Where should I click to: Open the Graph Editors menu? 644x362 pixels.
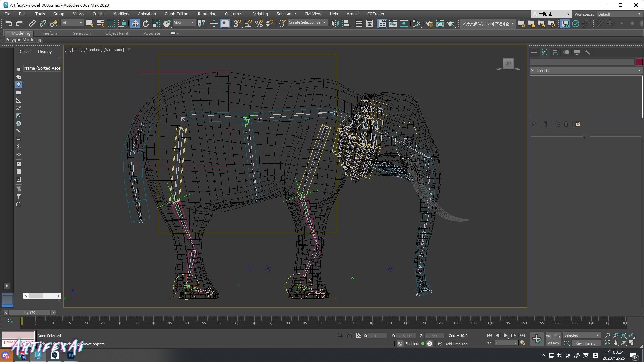177,14
